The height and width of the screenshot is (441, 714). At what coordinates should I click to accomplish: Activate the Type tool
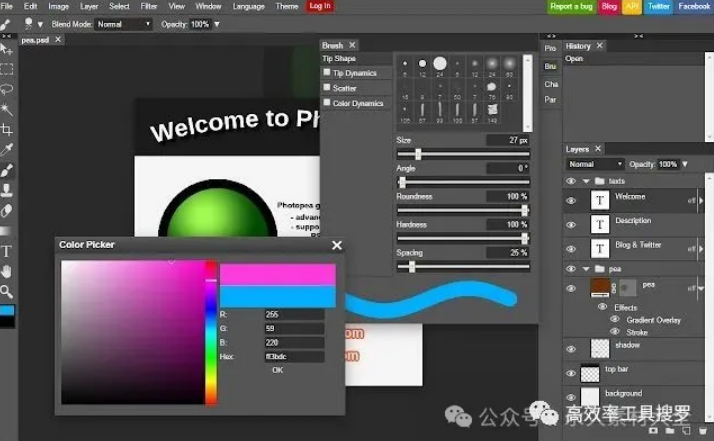[6, 251]
